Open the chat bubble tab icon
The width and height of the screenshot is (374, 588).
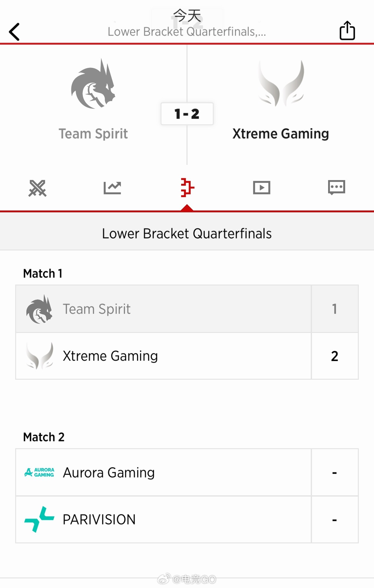tap(336, 188)
